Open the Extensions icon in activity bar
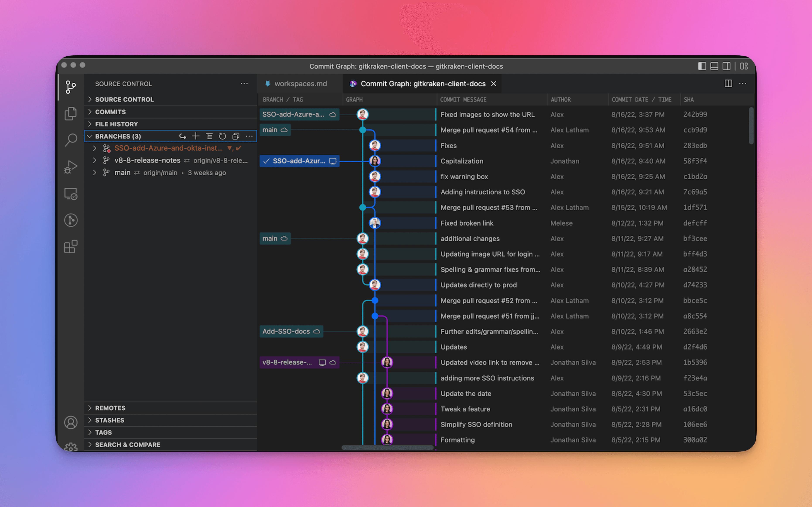 (70, 247)
